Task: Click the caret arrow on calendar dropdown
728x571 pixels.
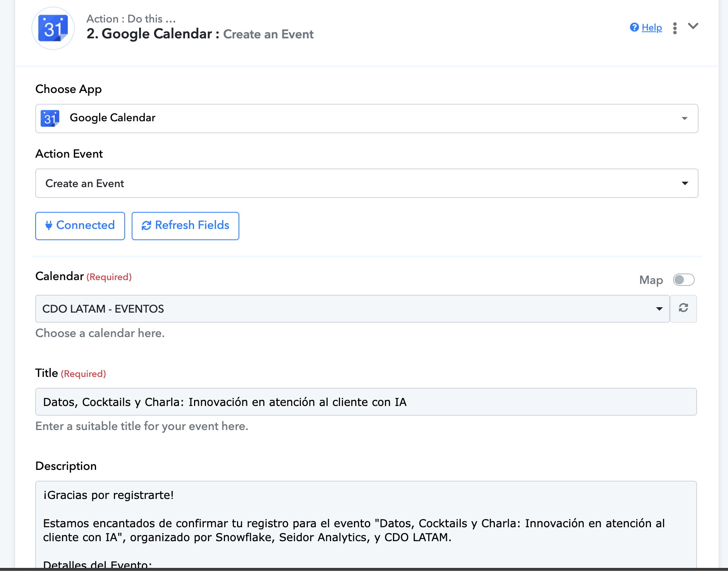Action: coord(659,309)
